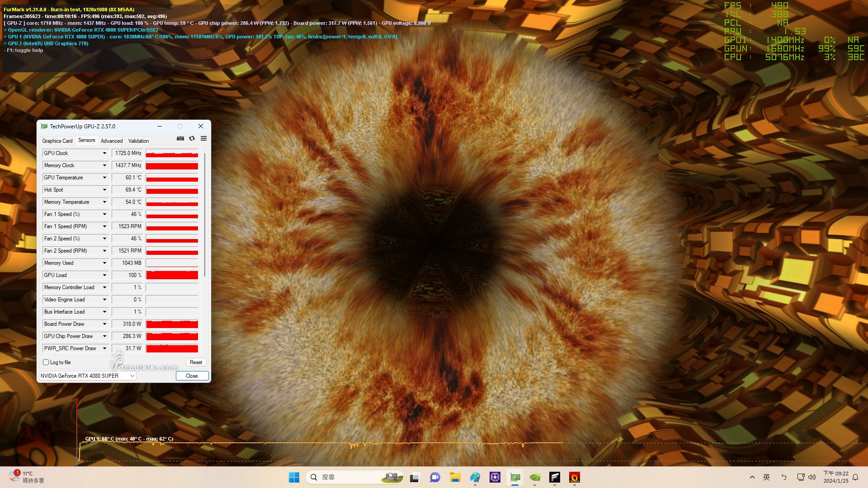Image resolution: width=868 pixels, height=488 pixels.
Task: Click the GPU-Z refresh icon
Action: [192, 139]
